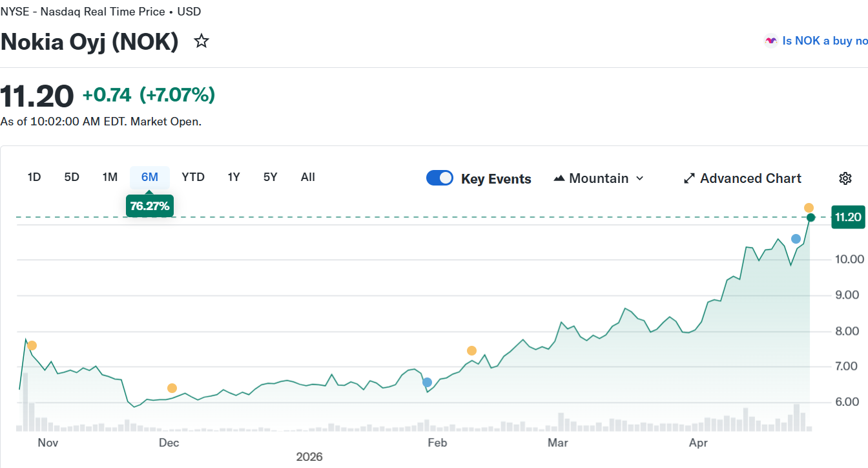Click the yellow key event marker near Nov

pos(32,346)
